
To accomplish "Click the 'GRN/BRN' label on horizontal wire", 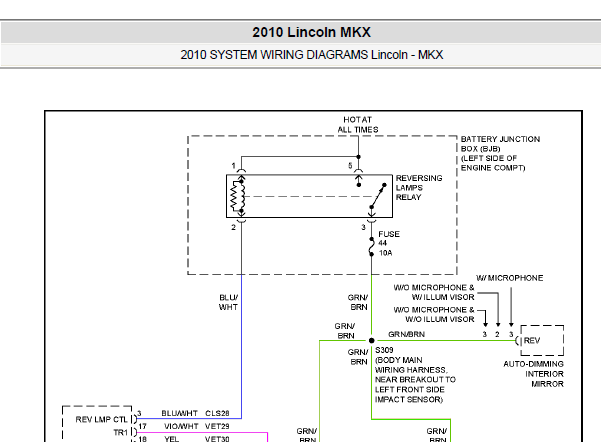I will [406, 334].
